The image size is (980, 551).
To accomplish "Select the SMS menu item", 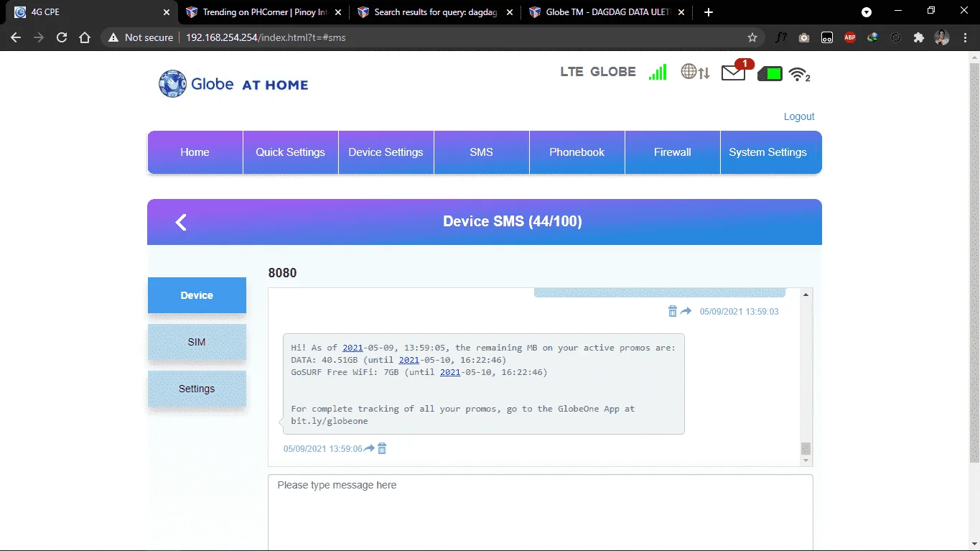I will point(482,152).
